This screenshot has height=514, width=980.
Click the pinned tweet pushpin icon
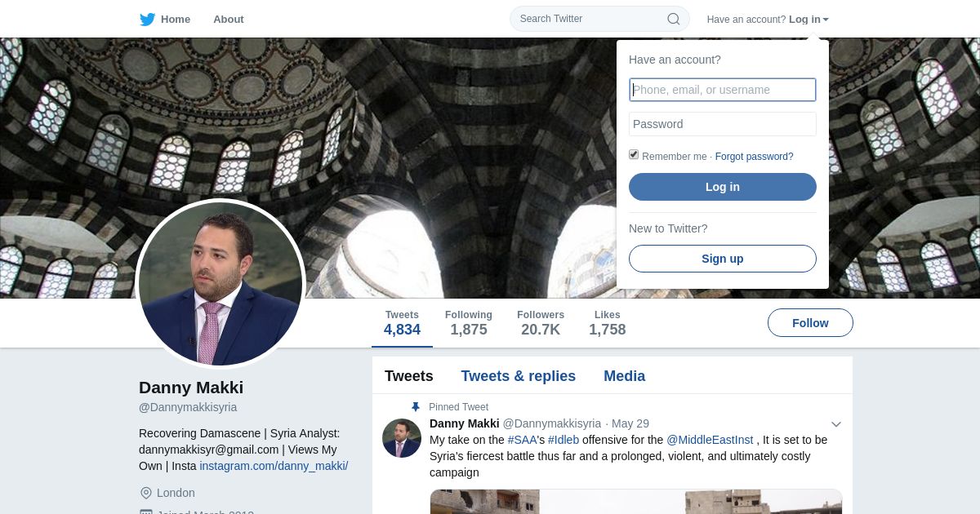(x=415, y=407)
